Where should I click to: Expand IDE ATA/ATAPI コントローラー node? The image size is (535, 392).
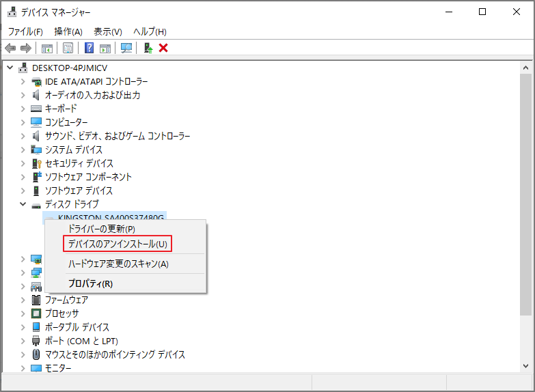tap(23, 81)
